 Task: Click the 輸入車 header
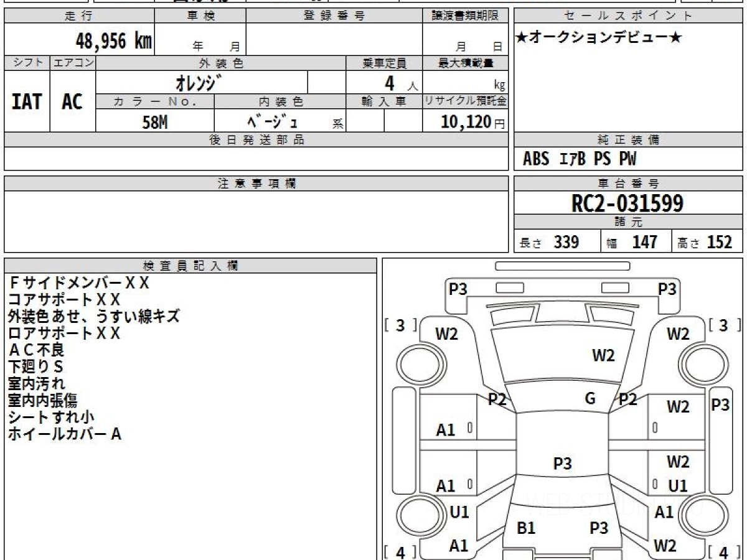pyautogui.click(x=384, y=101)
